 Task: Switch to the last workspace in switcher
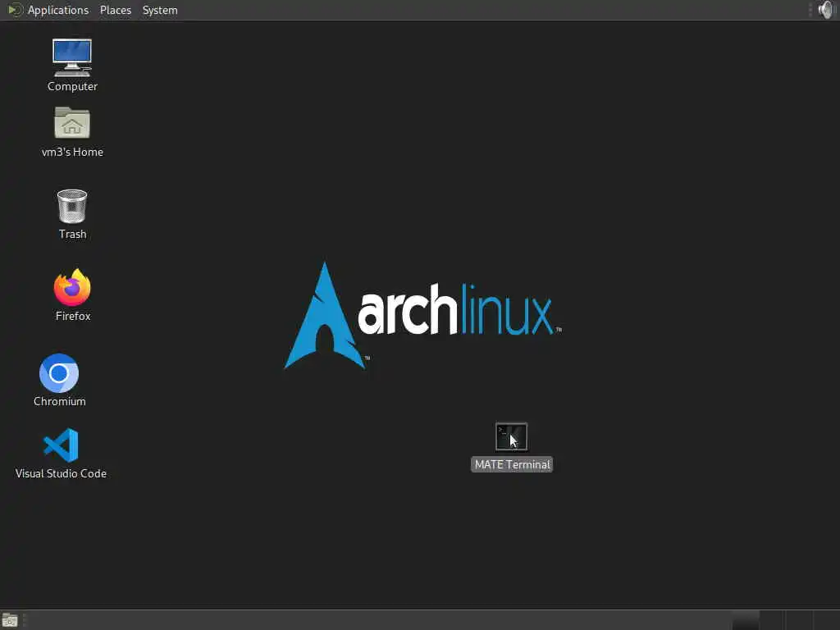pos(827,620)
